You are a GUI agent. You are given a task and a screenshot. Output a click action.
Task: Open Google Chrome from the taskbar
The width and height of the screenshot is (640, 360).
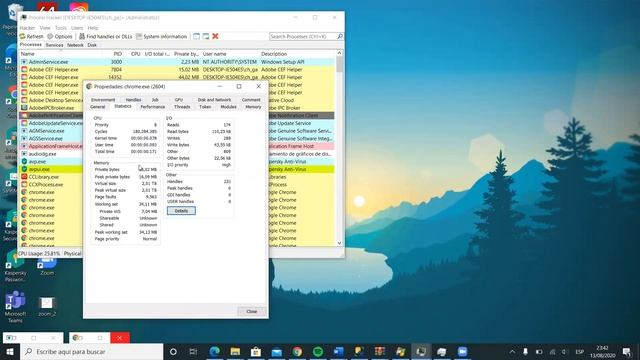[297, 351]
